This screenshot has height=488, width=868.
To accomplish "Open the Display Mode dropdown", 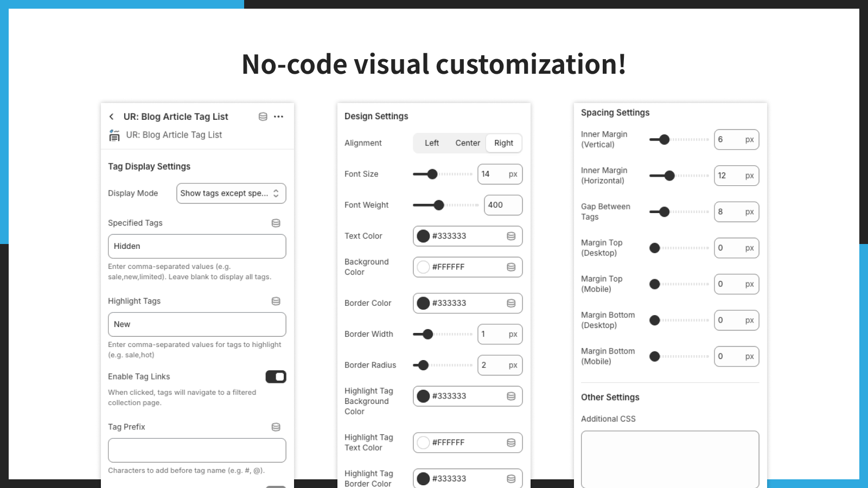I will pos(231,193).
